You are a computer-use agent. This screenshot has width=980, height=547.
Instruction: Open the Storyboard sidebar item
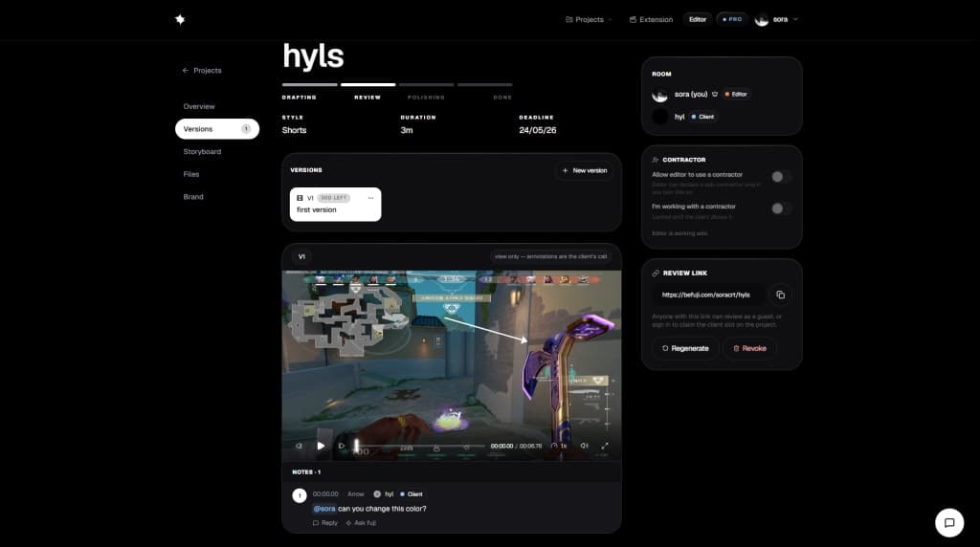point(202,151)
